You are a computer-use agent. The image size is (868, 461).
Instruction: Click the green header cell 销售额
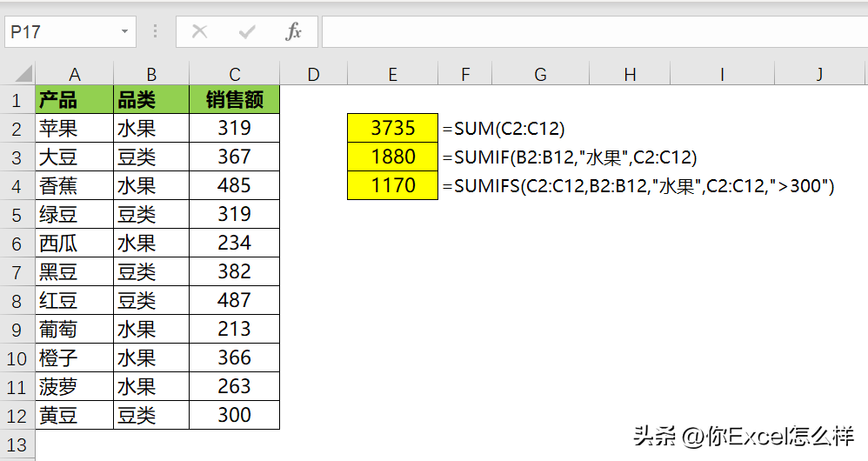pos(234,99)
